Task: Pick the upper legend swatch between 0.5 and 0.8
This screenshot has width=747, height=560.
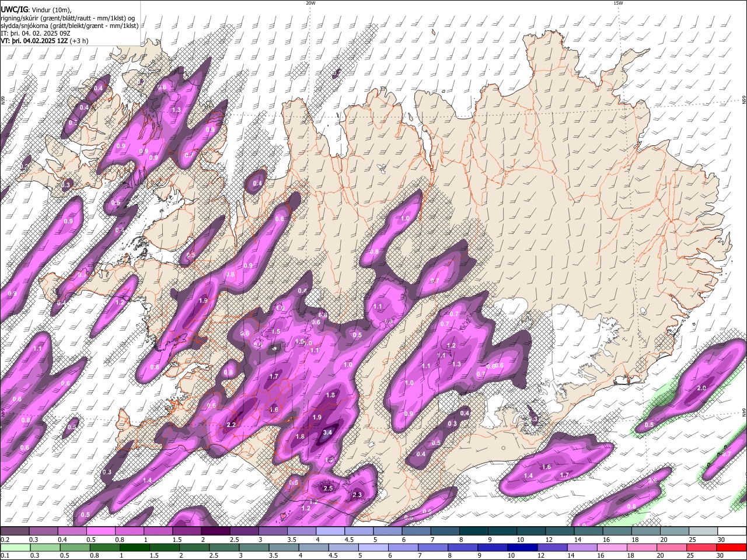Action: pos(100,531)
